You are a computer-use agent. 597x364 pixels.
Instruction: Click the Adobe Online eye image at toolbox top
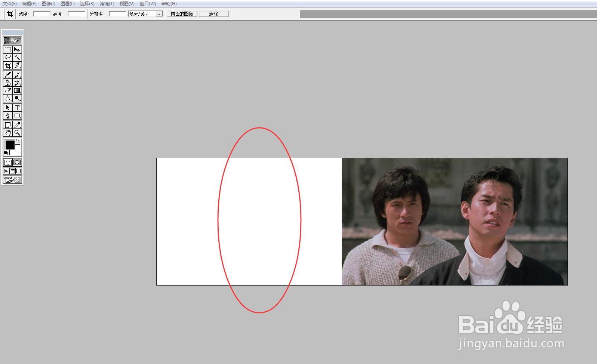[12, 40]
